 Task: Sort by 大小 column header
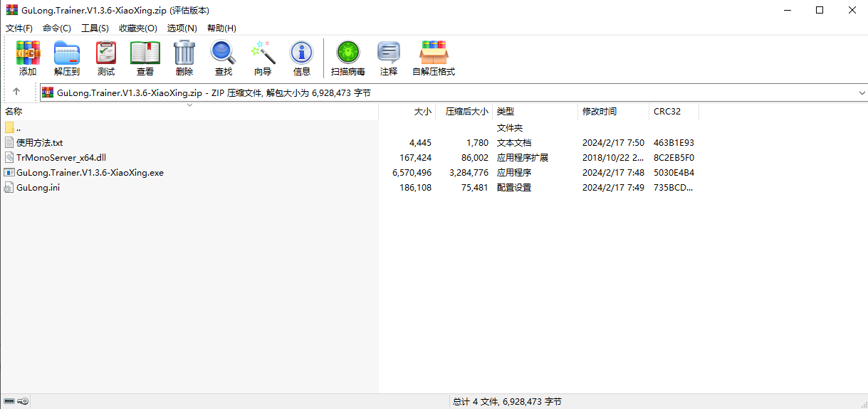point(407,112)
